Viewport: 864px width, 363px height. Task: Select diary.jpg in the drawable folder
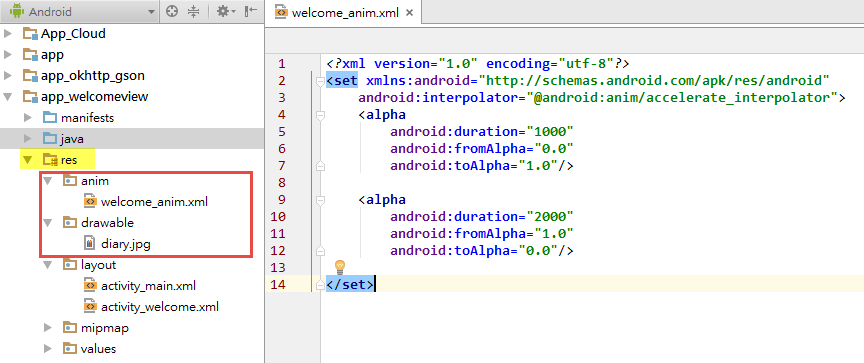[x=126, y=244]
